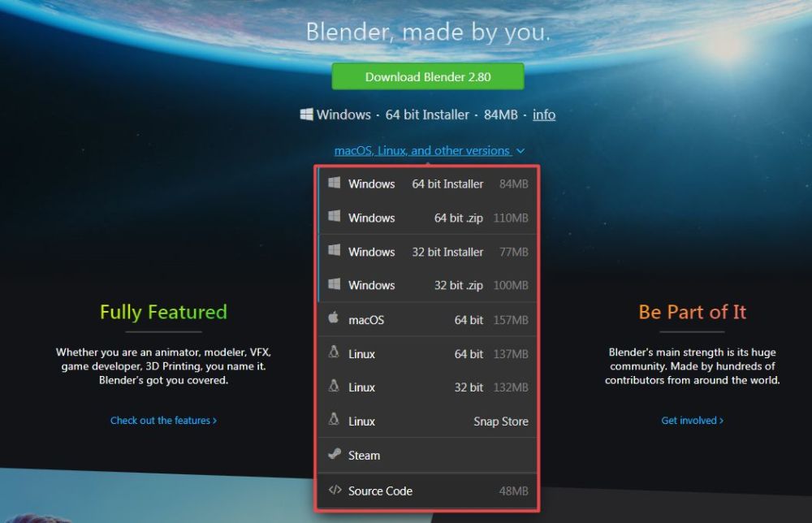Choose Linux 32 bit 132MB download
The width and height of the screenshot is (812, 523).
coord(427,387)
